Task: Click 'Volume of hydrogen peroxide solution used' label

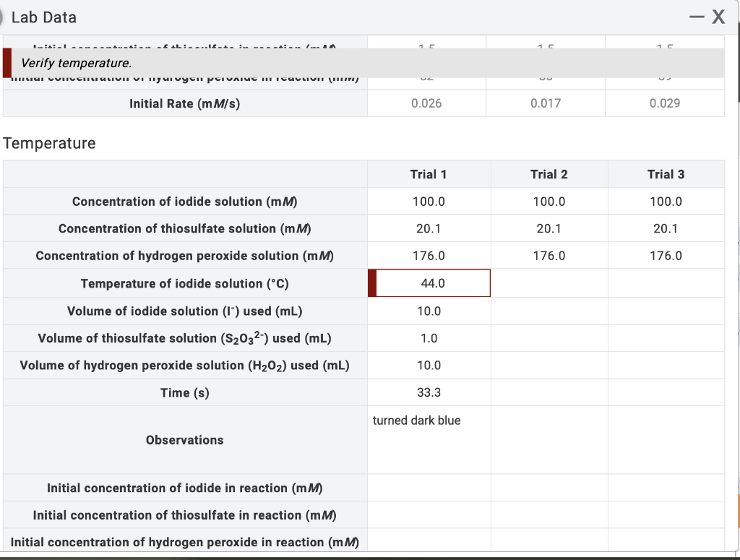Action: click(x=185, y=366)
